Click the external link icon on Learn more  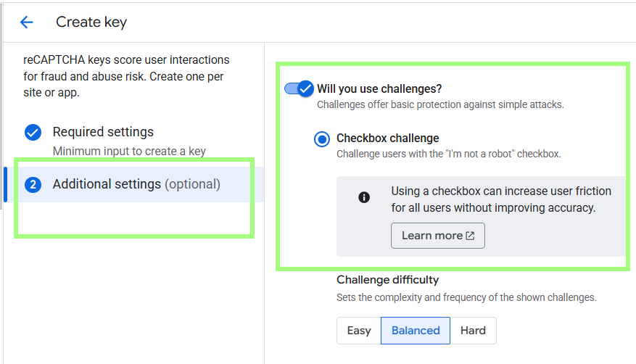pyautogui.click(x=470, y=236)
